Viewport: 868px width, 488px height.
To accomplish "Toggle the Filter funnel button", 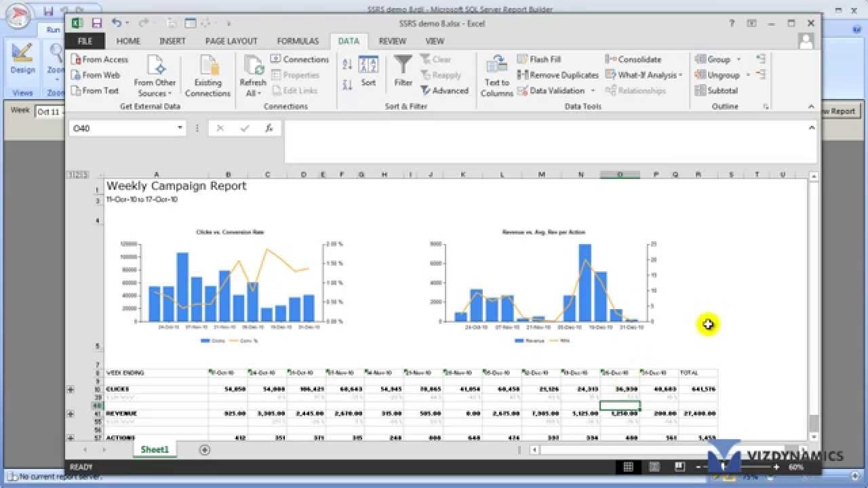I will [x=403, y=71].
